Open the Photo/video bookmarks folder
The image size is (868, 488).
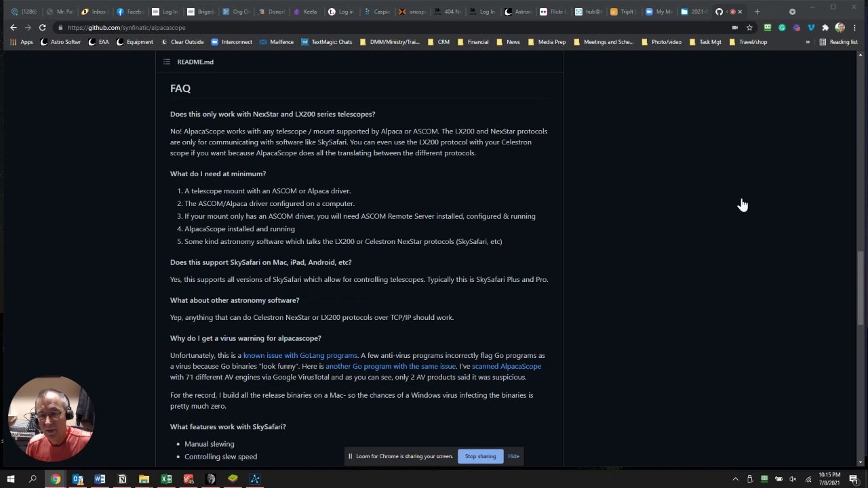(661, 42)
